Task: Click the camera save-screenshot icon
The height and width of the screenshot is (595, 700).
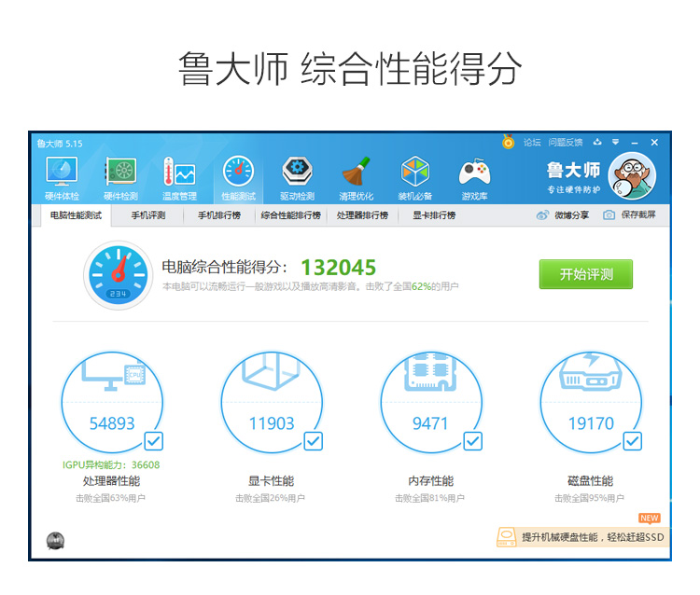Action: coord(609,215)
